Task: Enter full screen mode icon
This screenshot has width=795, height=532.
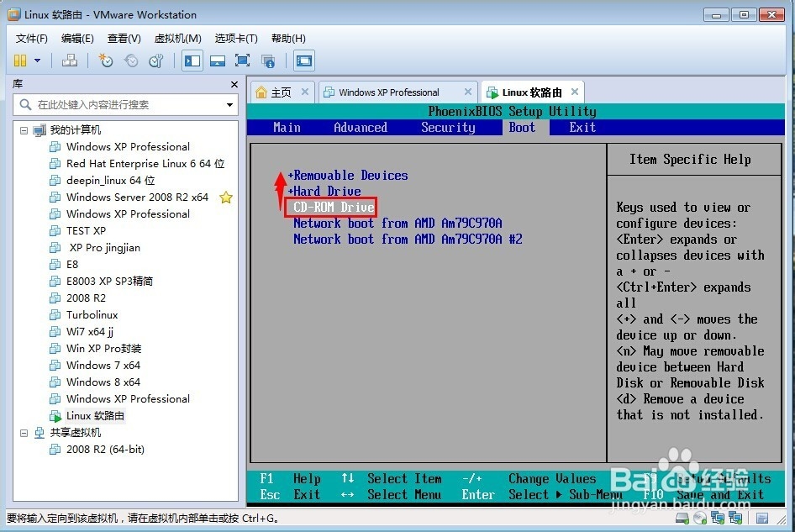Action: 242,61
